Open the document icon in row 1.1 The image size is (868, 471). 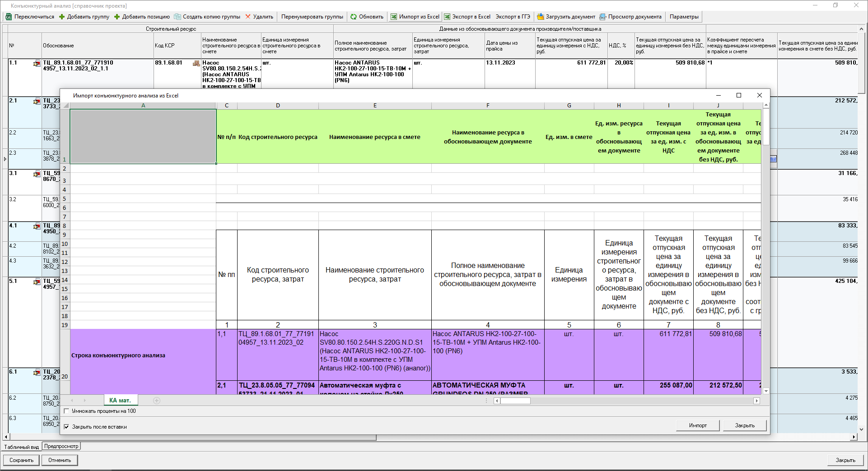click(37, 64)
